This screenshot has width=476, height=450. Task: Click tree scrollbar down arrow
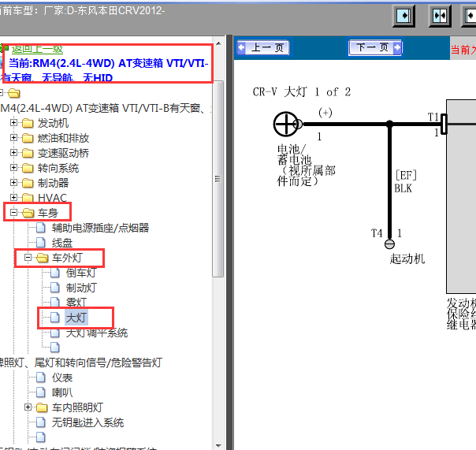click(218, 445)
